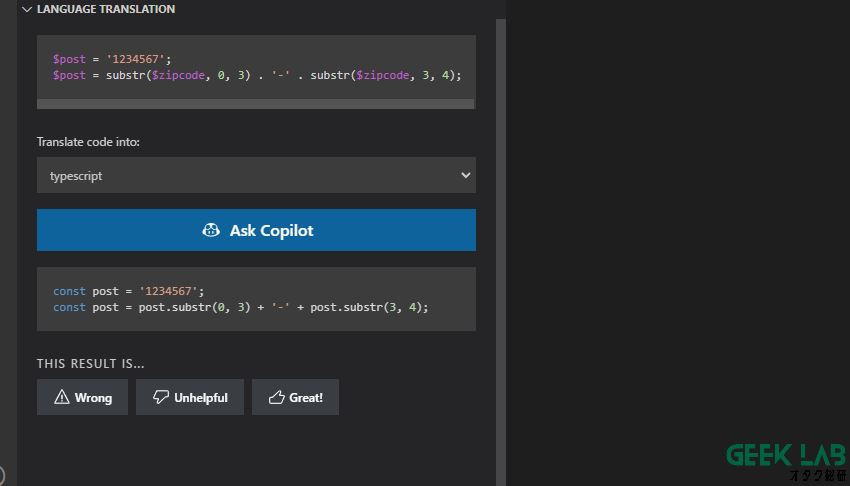
Task: Click the LANGUAGE TRANSLATION panel header
Action: (x=106, y=9)
